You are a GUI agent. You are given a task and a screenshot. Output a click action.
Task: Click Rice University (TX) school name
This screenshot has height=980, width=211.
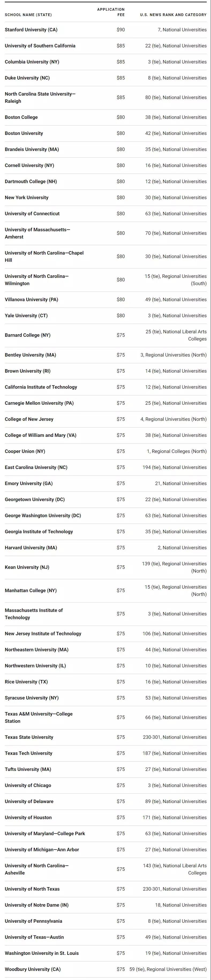[x=26, y=682]
